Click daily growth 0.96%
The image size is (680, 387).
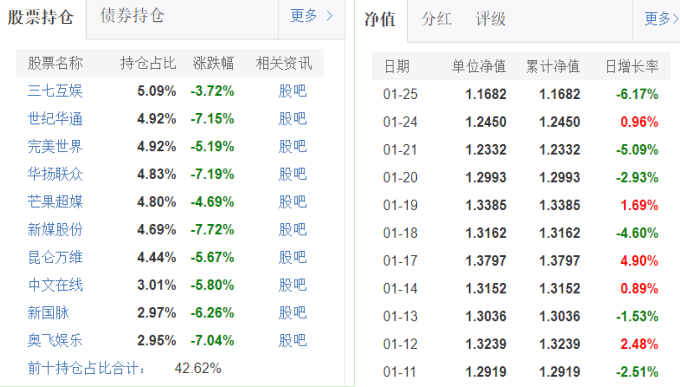coord(639,122)
